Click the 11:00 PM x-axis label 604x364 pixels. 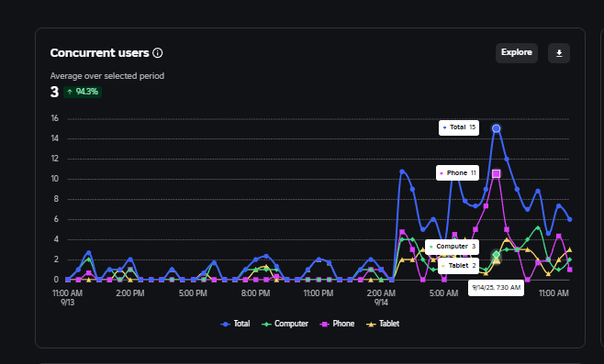coord(319,293)
